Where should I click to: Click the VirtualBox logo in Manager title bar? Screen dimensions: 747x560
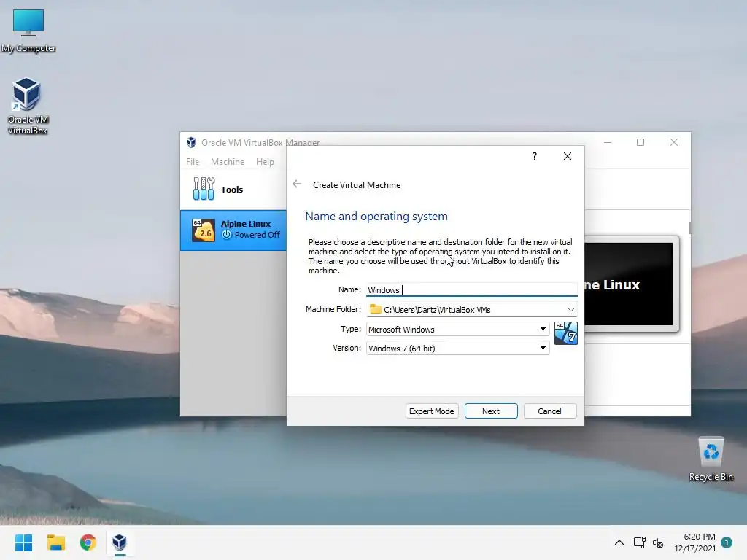[192, 142]
